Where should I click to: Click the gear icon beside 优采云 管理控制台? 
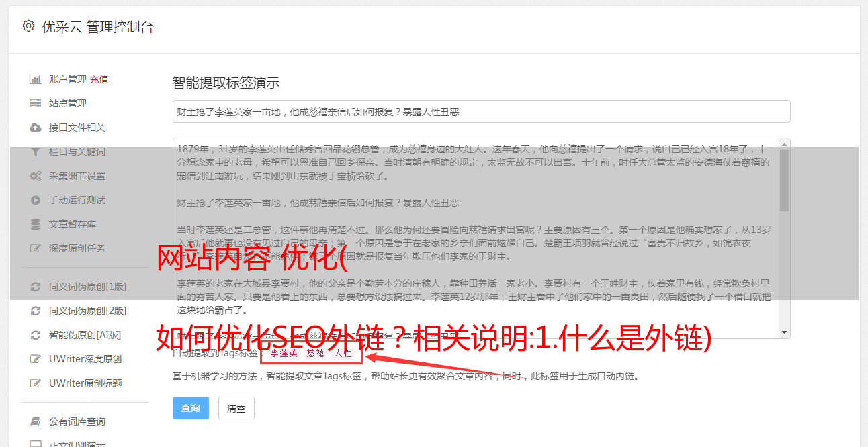(28, 26)
